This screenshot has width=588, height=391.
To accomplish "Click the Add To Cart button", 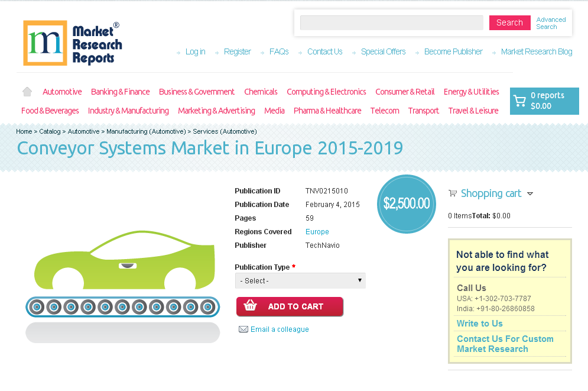I will 290,306.
